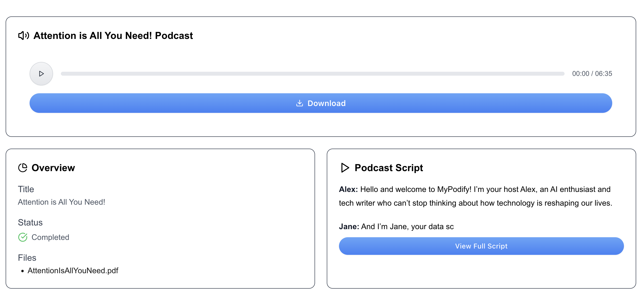Screen dimensions: 644x295
Task: Click the Overview pie chart icon
Action: coord(23,168)
